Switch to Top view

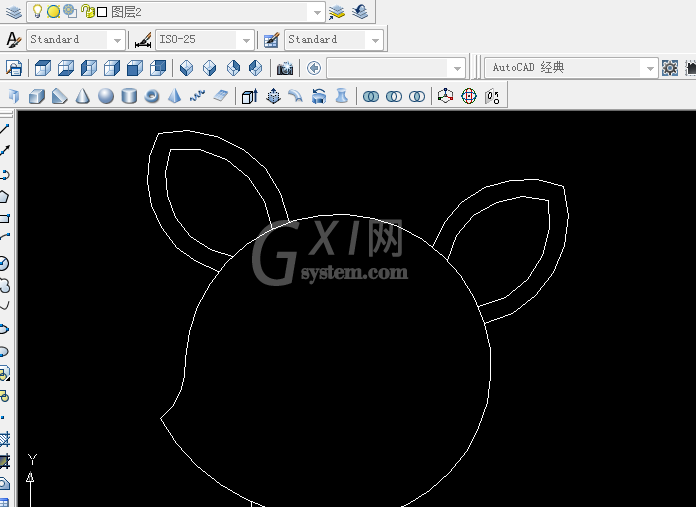[43, 68]
